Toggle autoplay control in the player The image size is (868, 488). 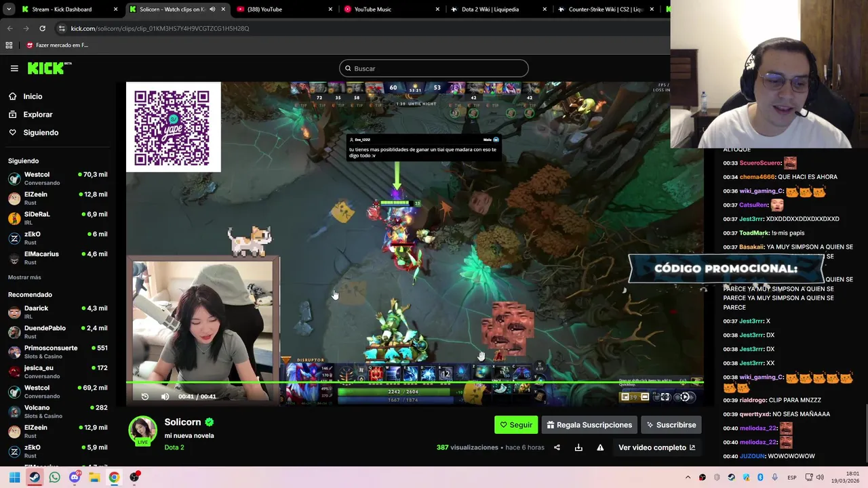[686, 397]
